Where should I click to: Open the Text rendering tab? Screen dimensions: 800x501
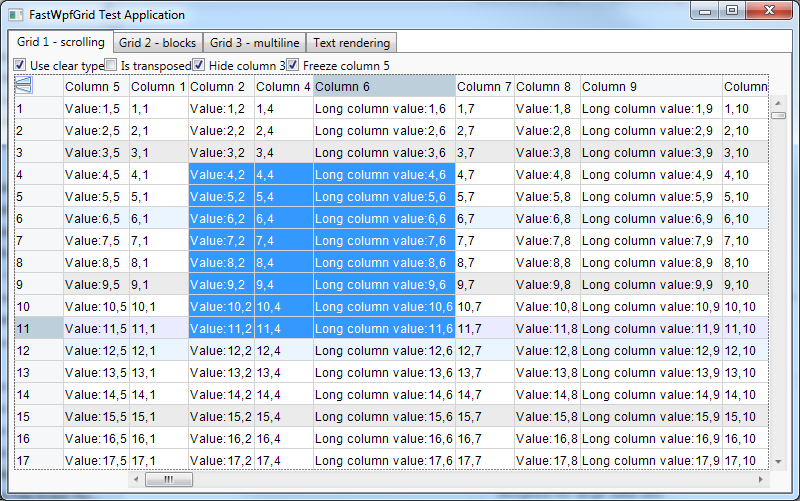(x=350, y=43)
